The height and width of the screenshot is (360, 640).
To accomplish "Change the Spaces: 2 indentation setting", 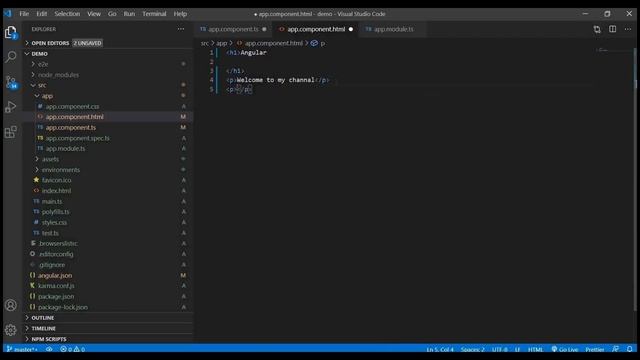I will [473, 349].
